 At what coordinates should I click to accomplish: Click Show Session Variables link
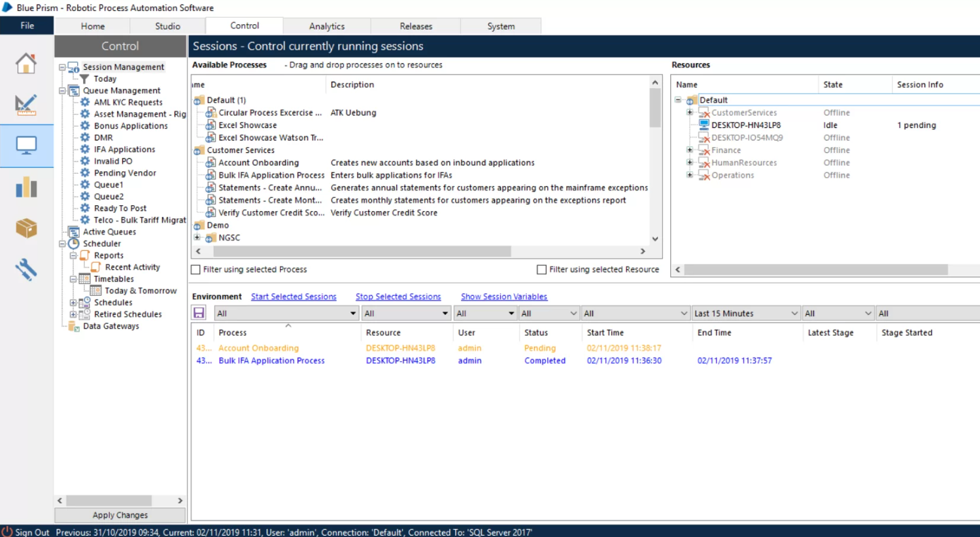(x=504, y=297)
